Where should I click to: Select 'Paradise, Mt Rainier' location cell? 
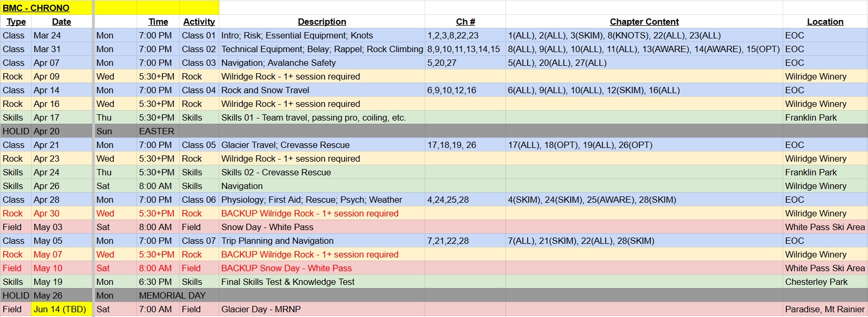click(x=825, y=309)
